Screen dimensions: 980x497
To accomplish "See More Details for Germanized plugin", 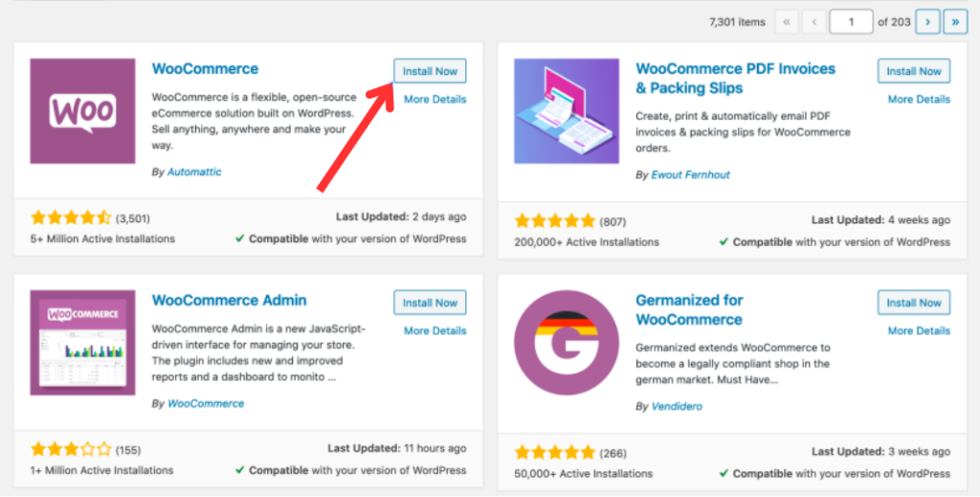I will (x=919, y=331).
